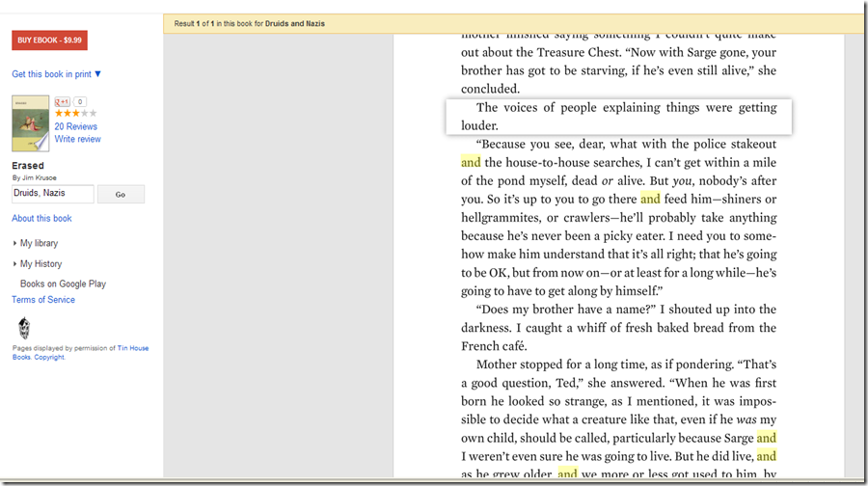Click the title text Erased
This screenshot has height=486, width=868.
point(28,166)
